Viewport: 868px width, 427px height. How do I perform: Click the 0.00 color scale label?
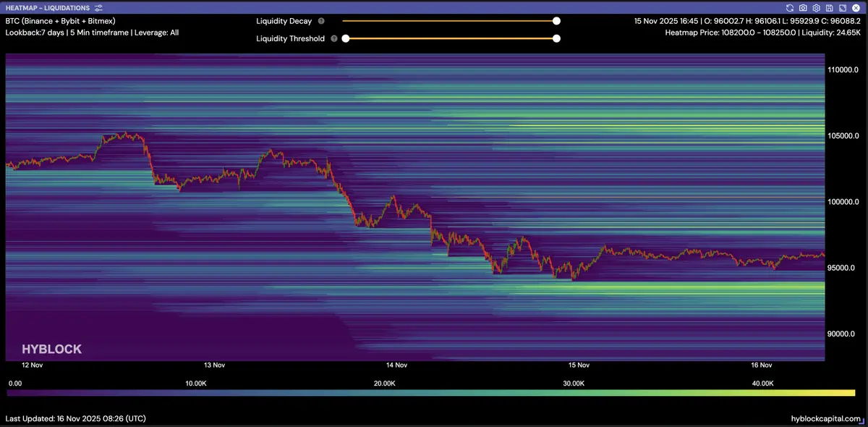click(14, 384)
